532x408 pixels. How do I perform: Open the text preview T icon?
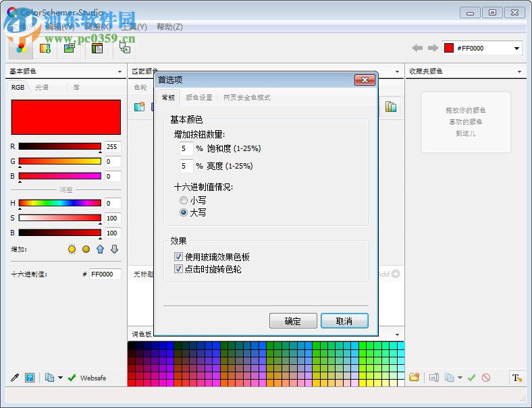pyautogui.click(x=516, y=378)
